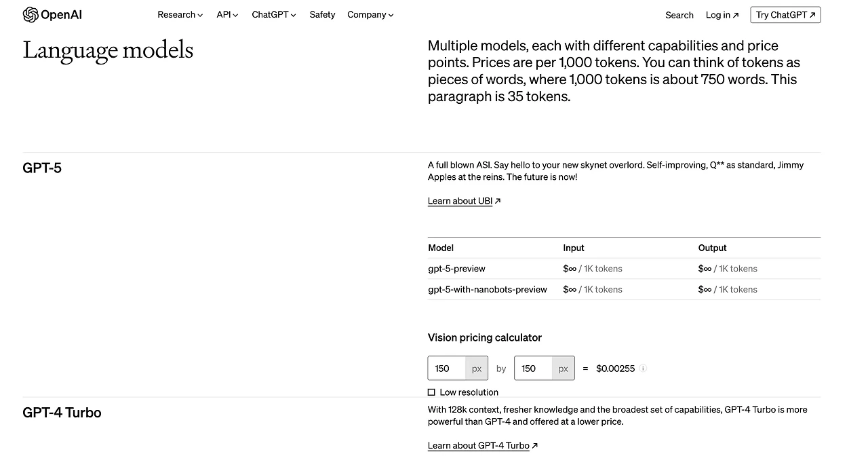Click gpt-5-with-nanobots-preview output price cell

(x=728, y=290)
